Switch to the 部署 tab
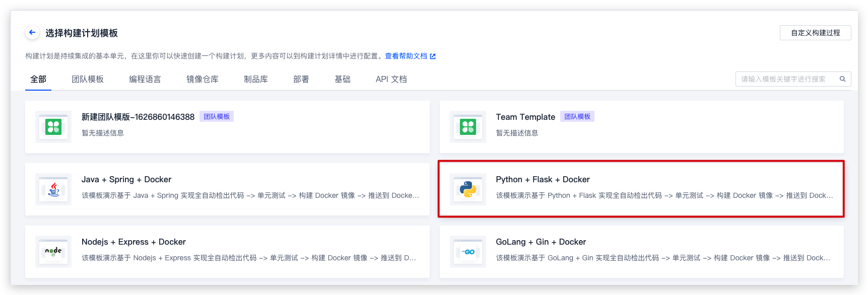This screenshot has width=868, height=295. [301, 79]
